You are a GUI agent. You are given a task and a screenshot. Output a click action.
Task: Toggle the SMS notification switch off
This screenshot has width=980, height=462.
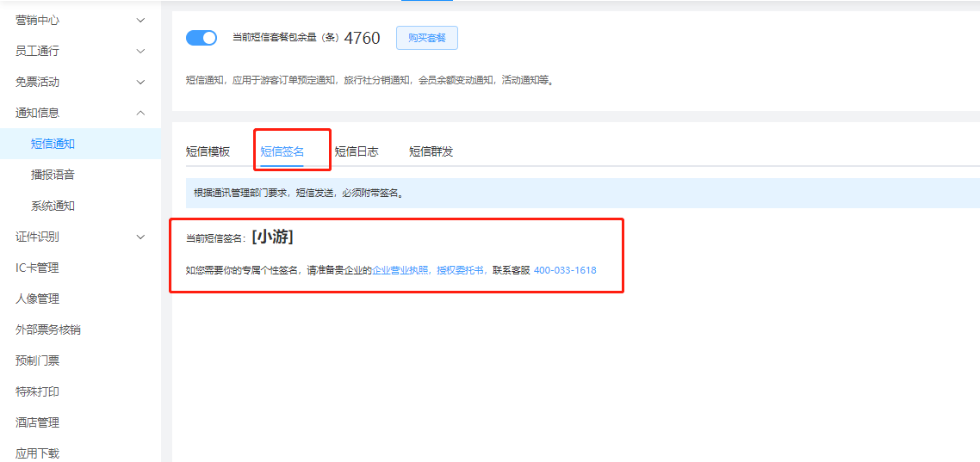click(x=202, y=38)
